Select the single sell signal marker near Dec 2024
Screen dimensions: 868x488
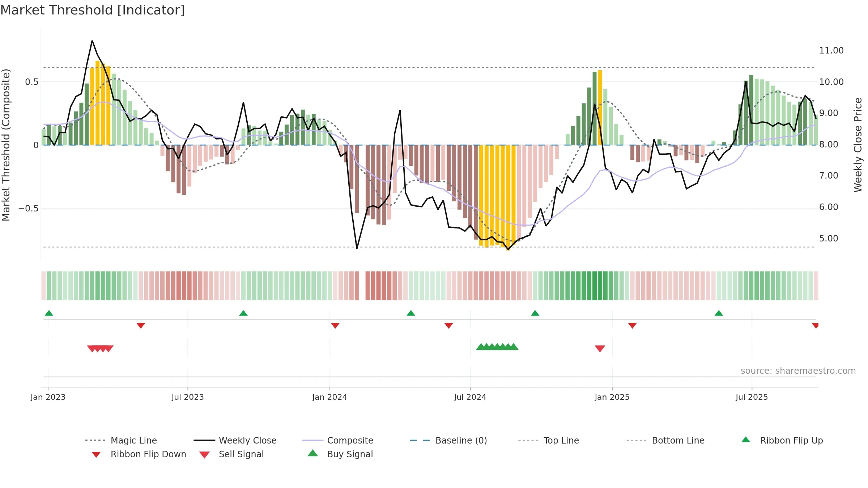600,348
